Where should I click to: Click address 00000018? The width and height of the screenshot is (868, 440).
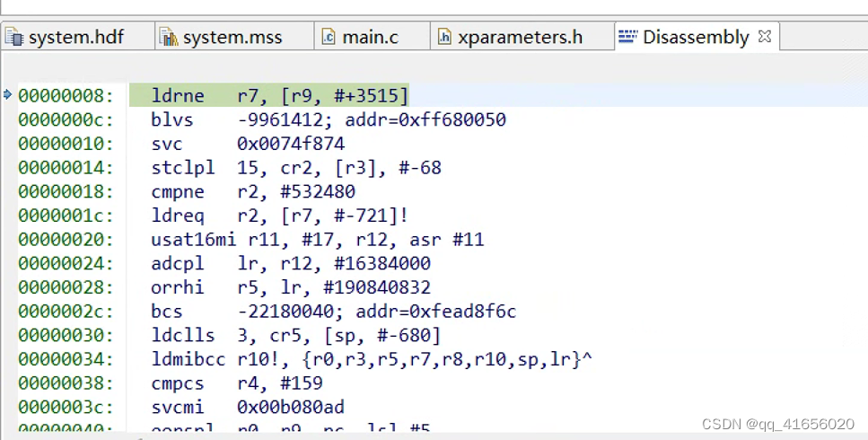click(66, 191)
